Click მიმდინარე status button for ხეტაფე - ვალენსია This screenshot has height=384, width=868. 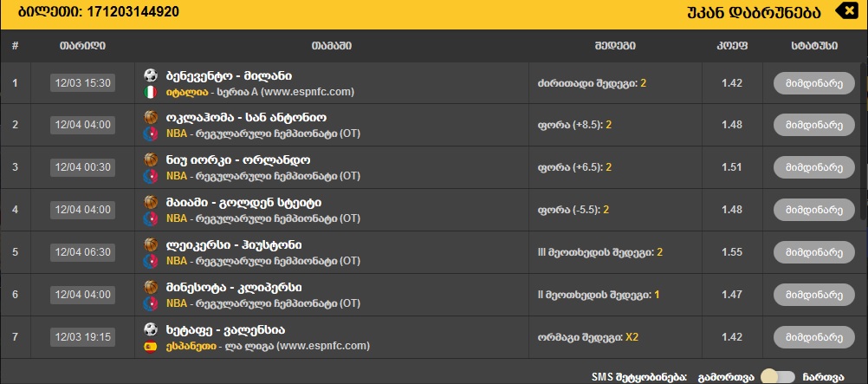coord(814,337)
